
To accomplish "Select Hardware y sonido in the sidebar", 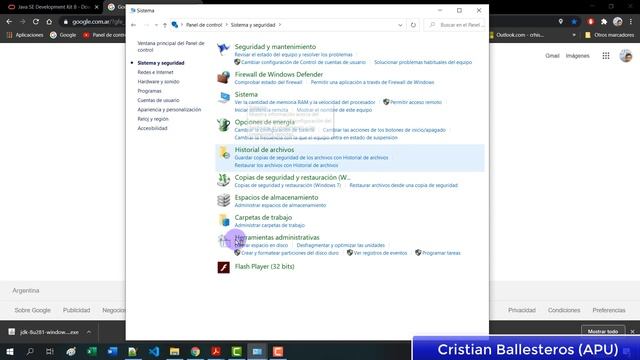I will (x=158, y=82).
